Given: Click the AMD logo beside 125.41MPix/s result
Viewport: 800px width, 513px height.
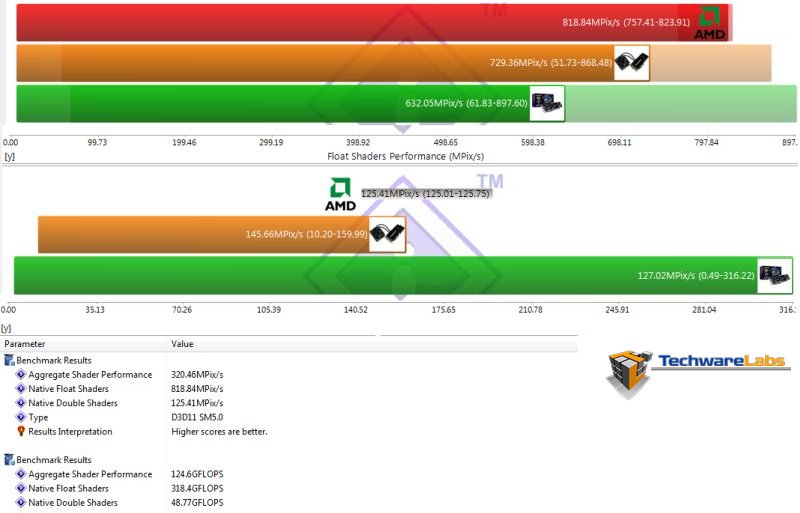Looking at the screenshot, I should pos(340,194).
